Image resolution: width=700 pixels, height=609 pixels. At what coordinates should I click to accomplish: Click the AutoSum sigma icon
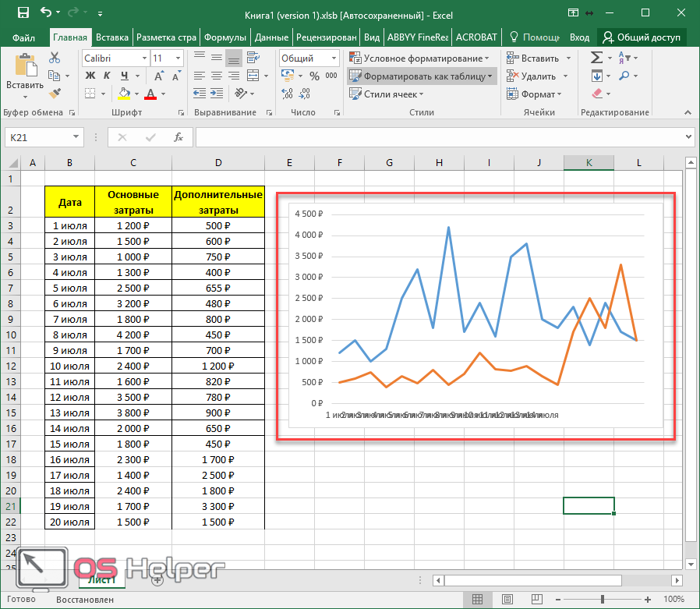596,58
